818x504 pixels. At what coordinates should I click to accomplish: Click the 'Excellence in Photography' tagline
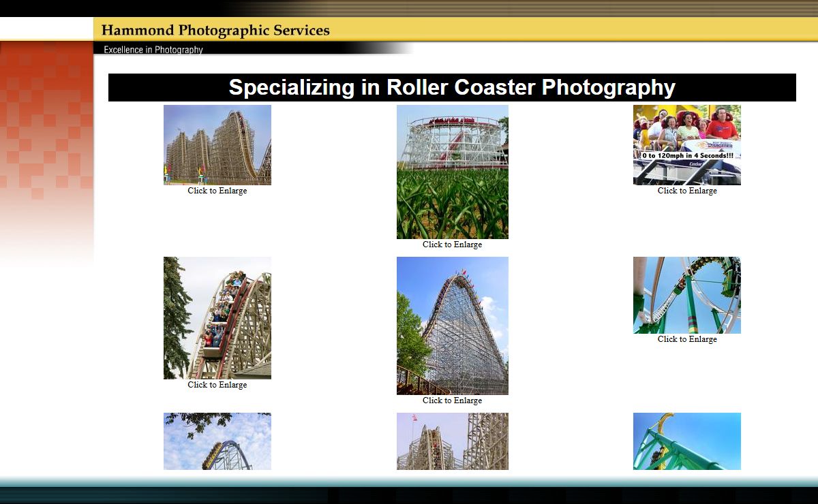(x=153, y=50)
